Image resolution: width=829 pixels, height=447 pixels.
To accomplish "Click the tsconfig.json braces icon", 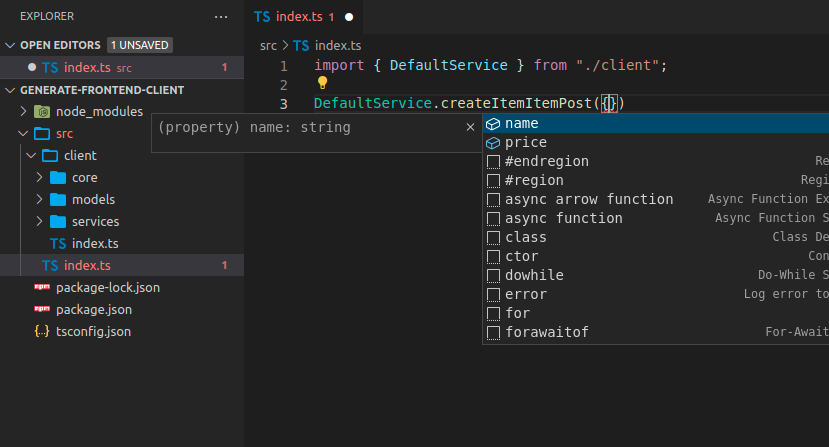I will coord(42,331).
